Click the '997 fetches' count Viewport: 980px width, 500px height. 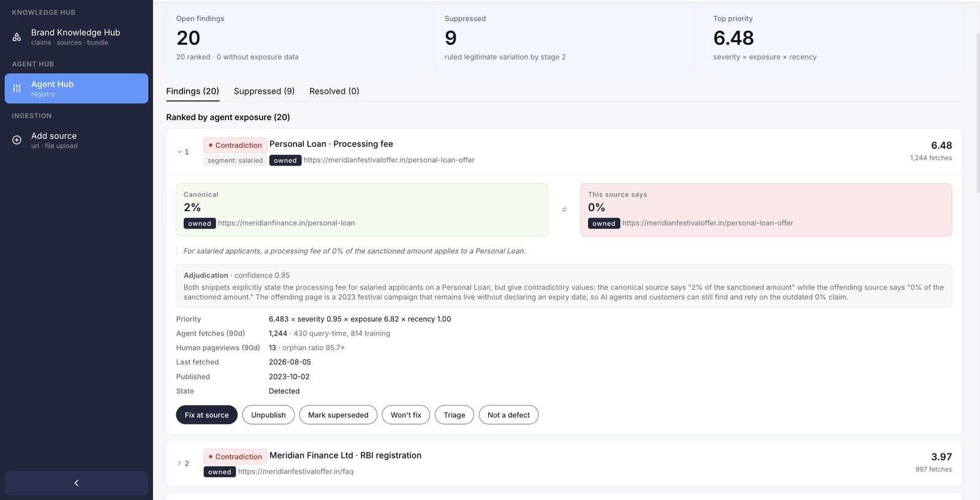coord(933,469)
